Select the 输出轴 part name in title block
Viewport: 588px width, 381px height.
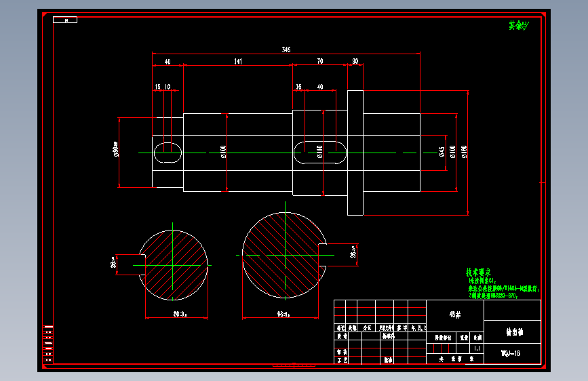click(515, 332)
